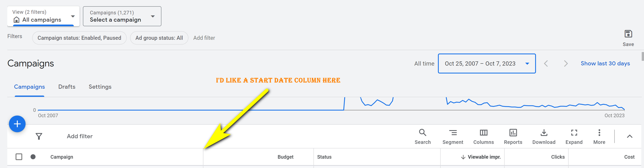The image size is (644, 168).
Task: Open the Segment options
Action: pos(452,136)
